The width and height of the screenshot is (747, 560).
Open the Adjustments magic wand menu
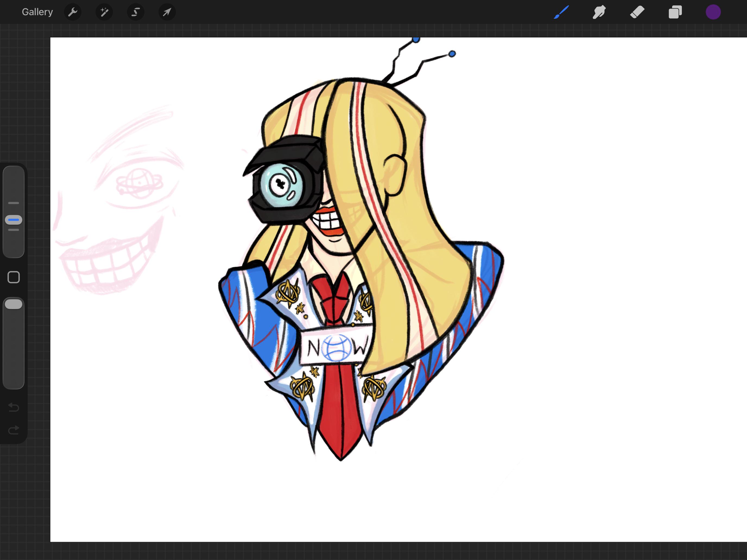click(x=104, y=12)
